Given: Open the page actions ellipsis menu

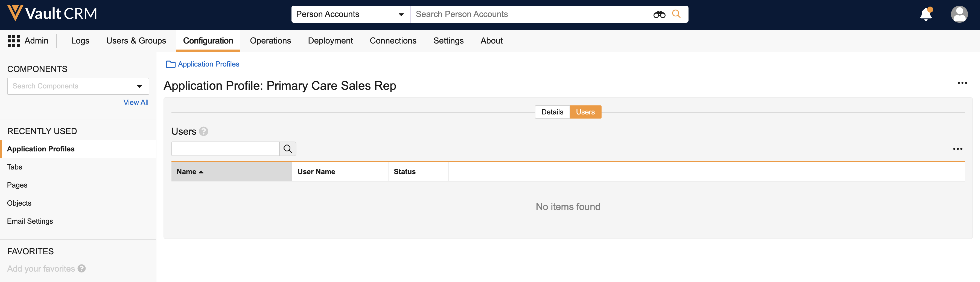Looking at the screenshot, I should [x=962, y=83].
